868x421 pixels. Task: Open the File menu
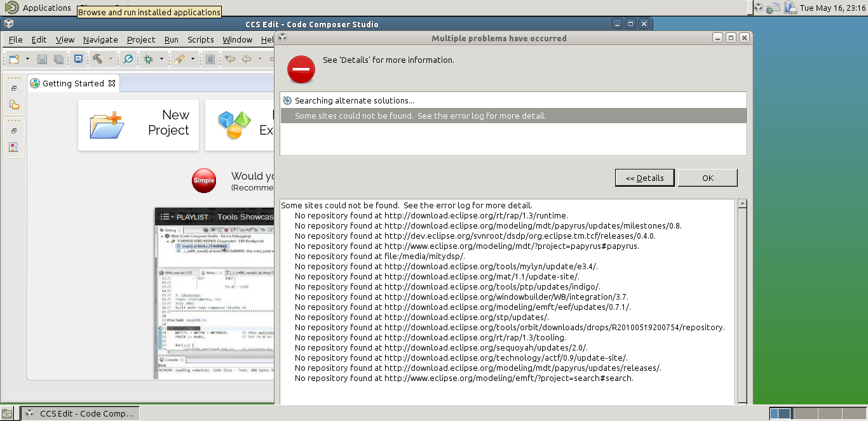16,39
